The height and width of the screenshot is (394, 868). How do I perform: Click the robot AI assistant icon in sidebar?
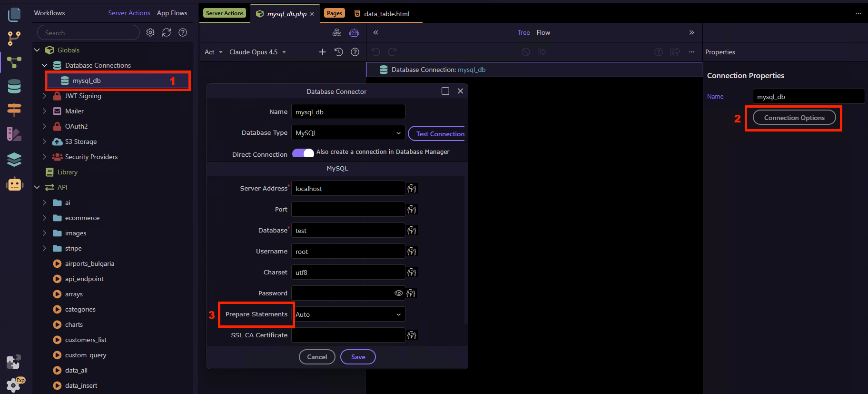tap(14, 184)
